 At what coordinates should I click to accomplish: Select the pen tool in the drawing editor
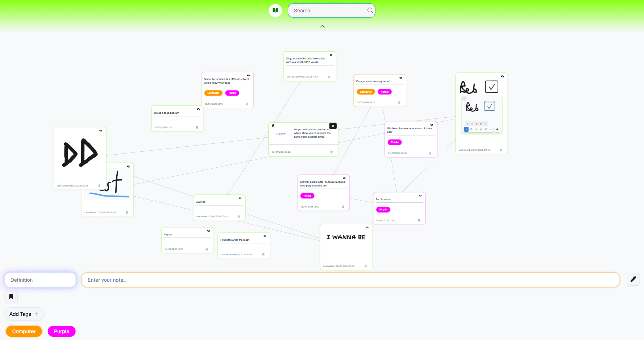pos(476,129)
